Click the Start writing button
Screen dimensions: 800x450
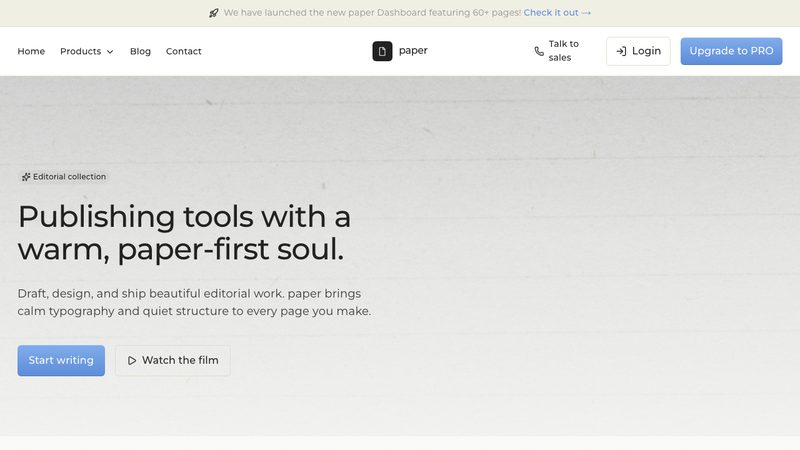[x=61, y=361]
